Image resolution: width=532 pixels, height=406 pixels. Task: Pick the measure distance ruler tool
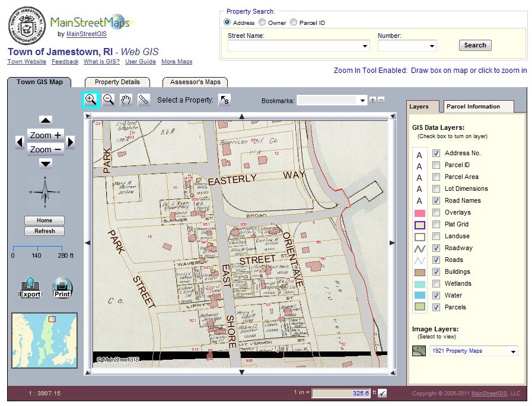(x=144, y=99)
